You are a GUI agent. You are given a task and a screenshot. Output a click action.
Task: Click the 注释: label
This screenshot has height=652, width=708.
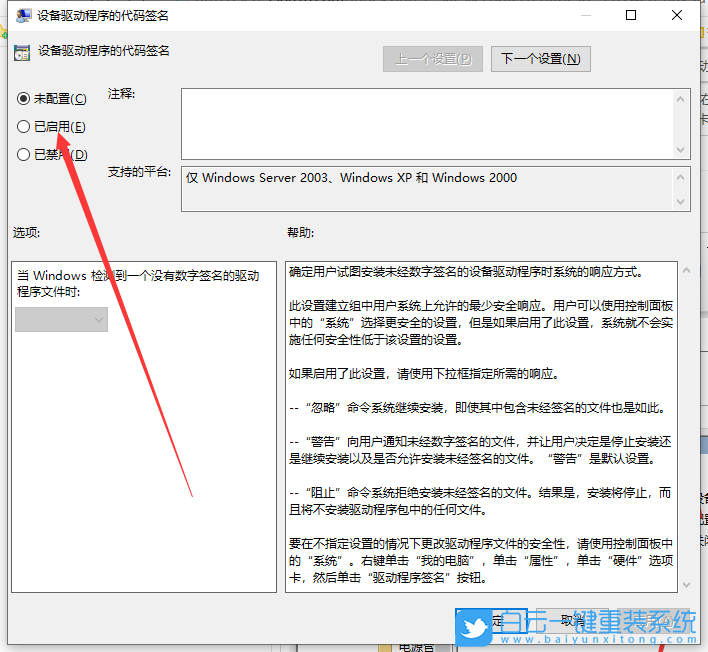tap(121, 94)
